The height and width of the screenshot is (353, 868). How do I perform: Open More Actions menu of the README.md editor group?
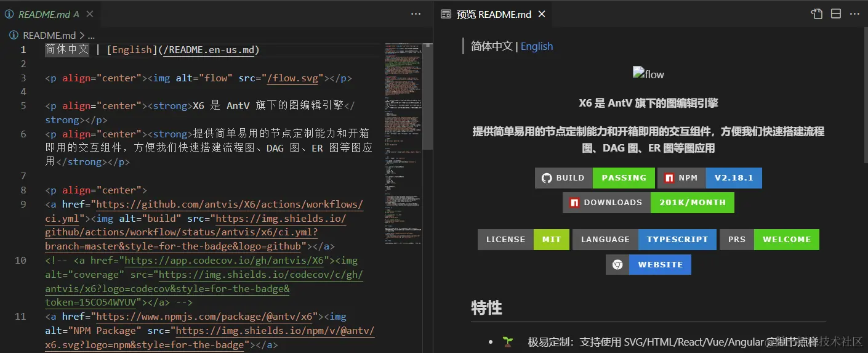(417, 14)
